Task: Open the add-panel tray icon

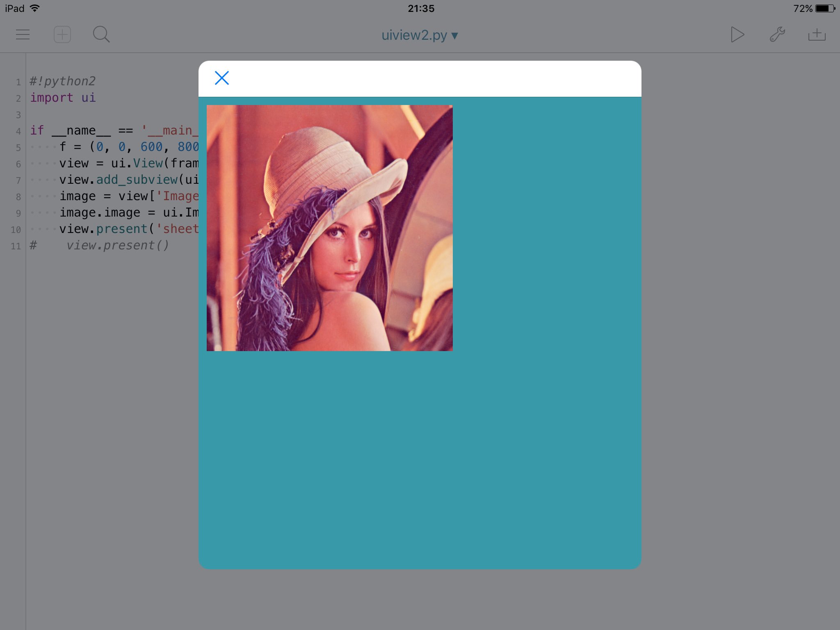Action: (817, 35)
